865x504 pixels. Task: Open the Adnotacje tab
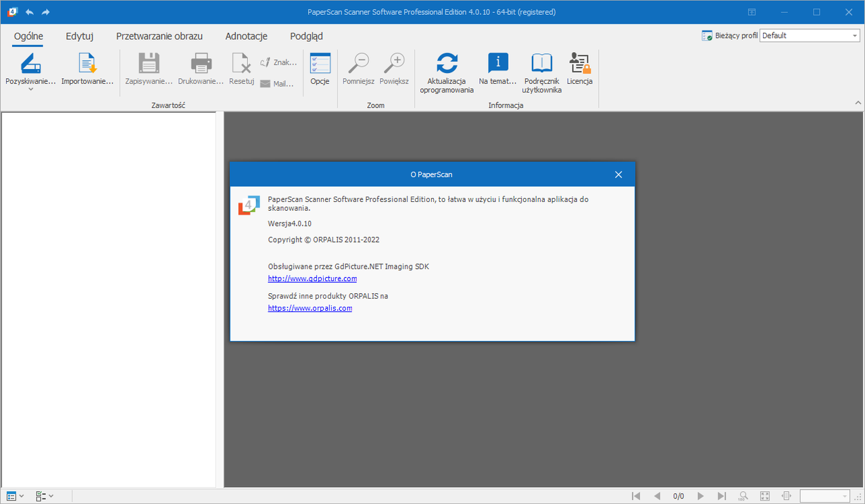click(247, 36)
